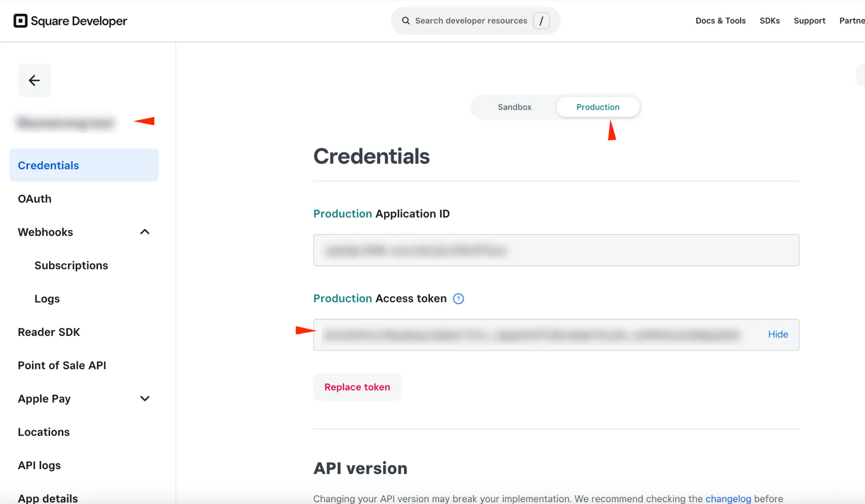This screenshot has height=504, width=865.
Task: View API logs page
Action: [x=39, y=465]
